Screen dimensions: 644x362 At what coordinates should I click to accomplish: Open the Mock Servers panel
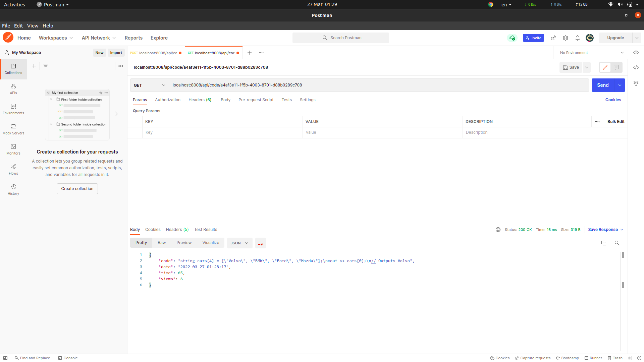13,129
